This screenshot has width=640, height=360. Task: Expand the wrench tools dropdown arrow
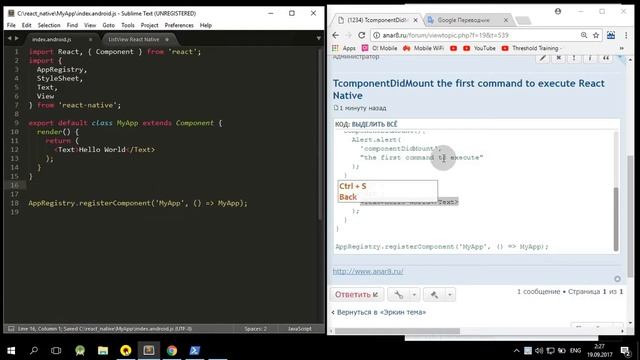[x=414, y=294]
